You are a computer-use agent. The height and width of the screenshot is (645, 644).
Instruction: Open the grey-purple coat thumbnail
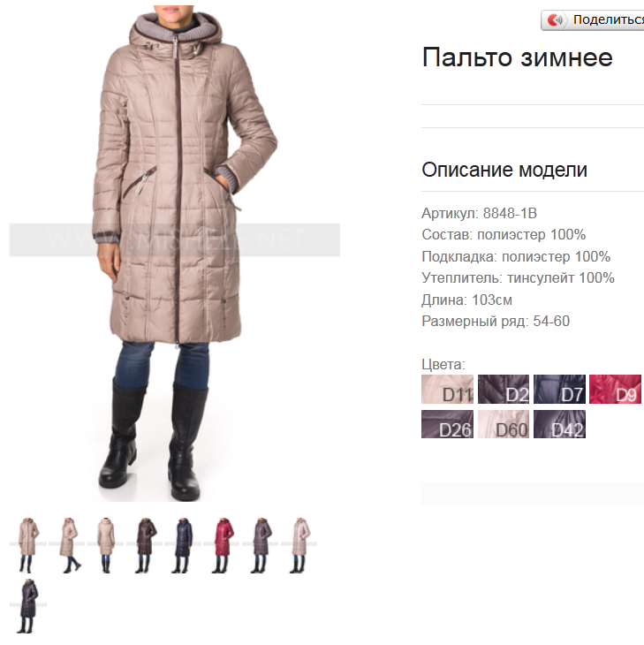(261, 545)
